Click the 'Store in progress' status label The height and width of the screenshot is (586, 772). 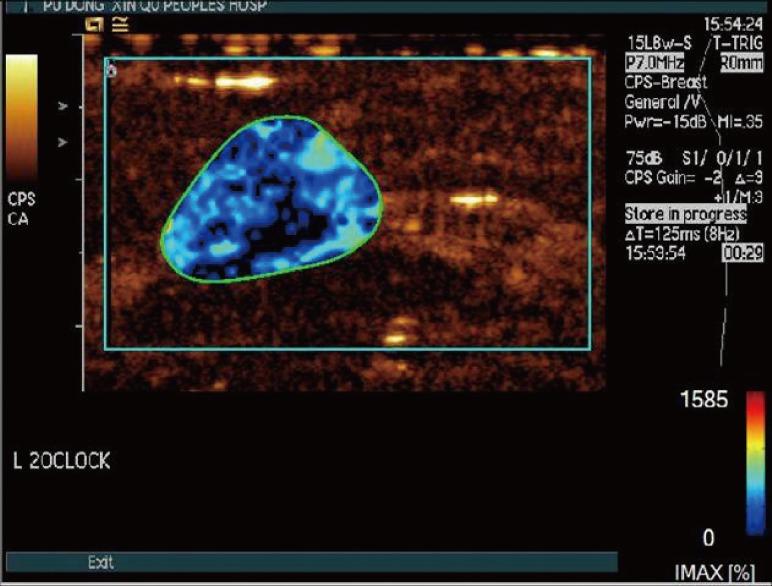[x=685, y=214]
